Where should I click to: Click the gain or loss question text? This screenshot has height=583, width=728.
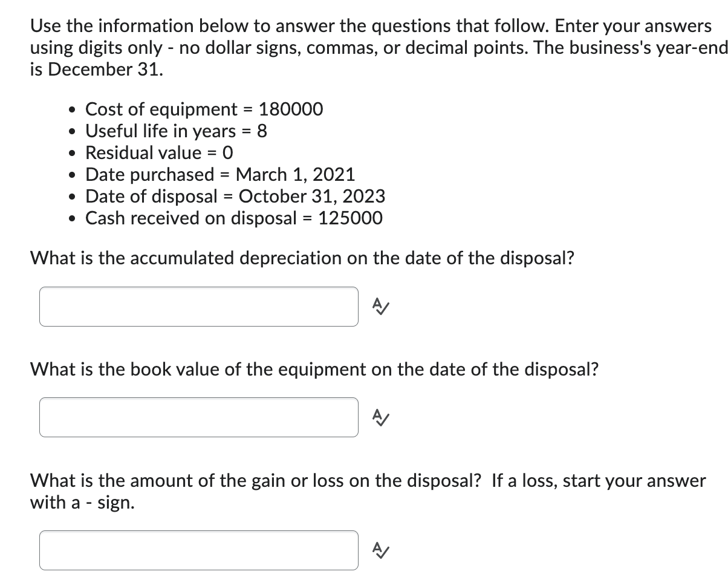click(368, 481)
